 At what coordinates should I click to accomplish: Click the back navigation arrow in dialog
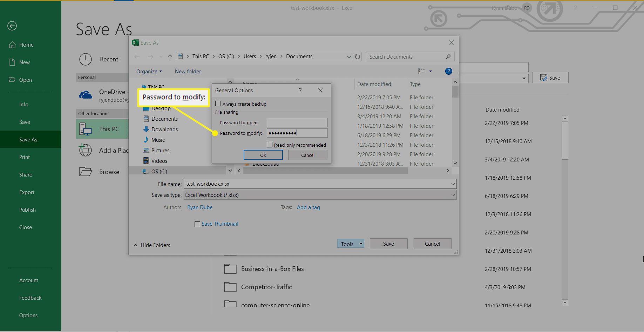(137, 57)
